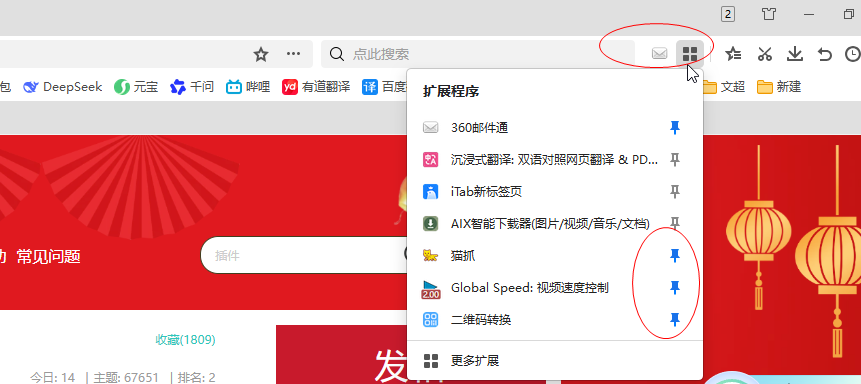The image size is (861, 384).
Task: Open 沉浸式翻译 extension entry
Action: (x=555, y=160)
